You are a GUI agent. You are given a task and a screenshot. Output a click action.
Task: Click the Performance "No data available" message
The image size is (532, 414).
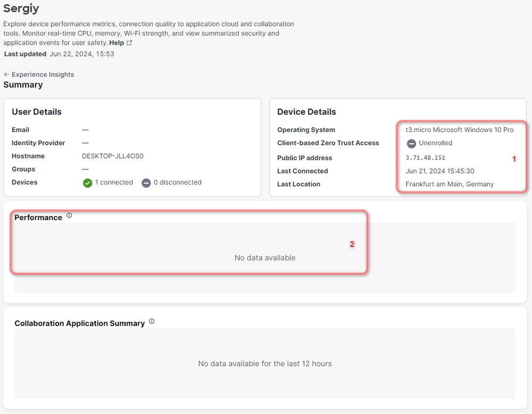click(265, 258)
